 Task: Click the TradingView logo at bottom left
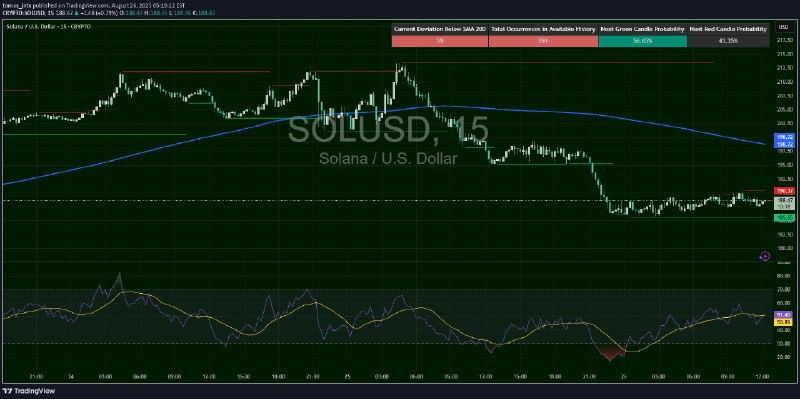(29, 391)
